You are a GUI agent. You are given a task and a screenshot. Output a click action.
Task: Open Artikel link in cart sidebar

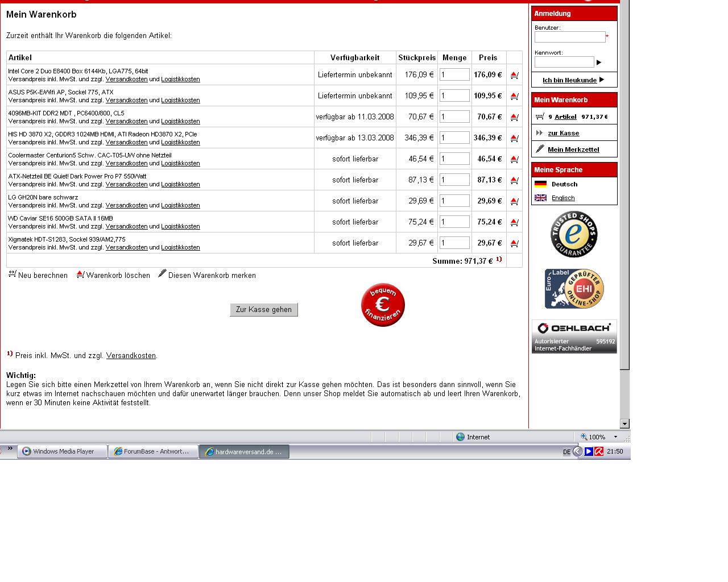tap(565, 117)
